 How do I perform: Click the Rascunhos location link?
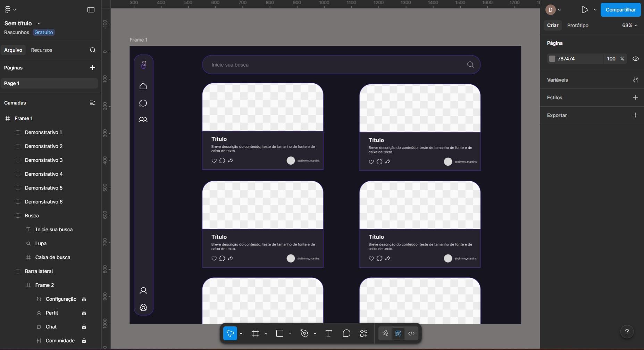(17, 32)
